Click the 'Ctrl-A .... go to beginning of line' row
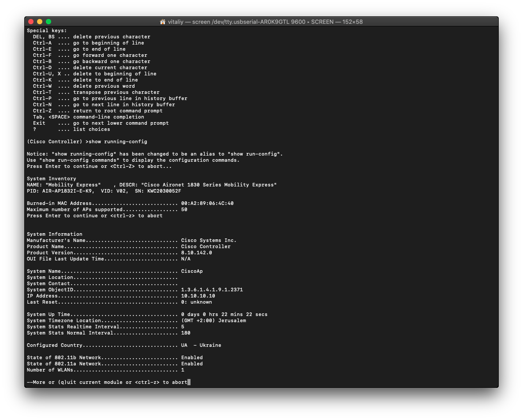 [88, 43]
